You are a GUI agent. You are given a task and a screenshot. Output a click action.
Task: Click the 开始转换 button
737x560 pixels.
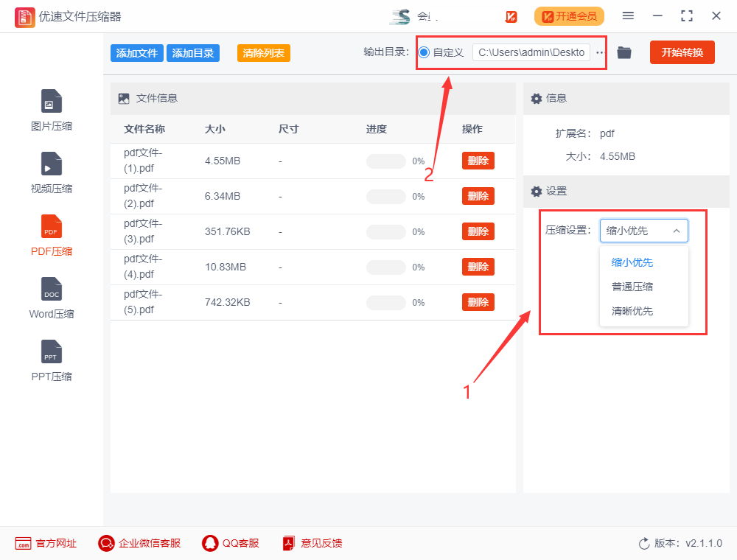[682, 52]
